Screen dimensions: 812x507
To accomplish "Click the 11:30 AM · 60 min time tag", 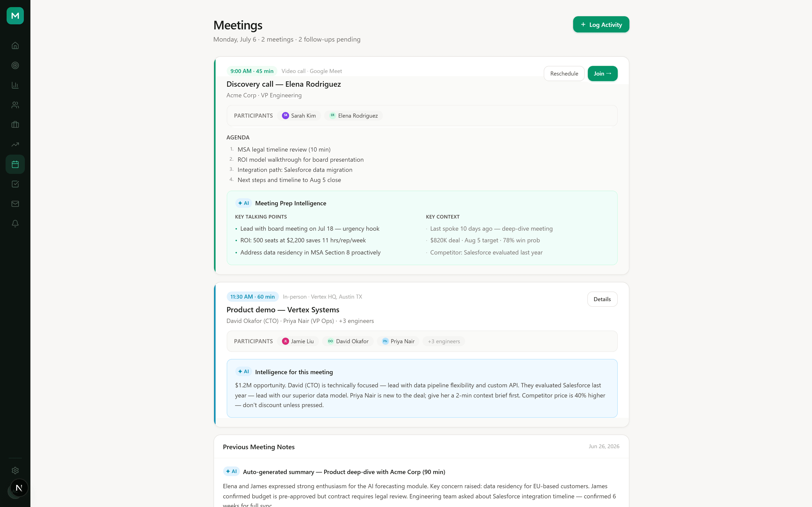I will pyautogui.click(x=253, y=297).
